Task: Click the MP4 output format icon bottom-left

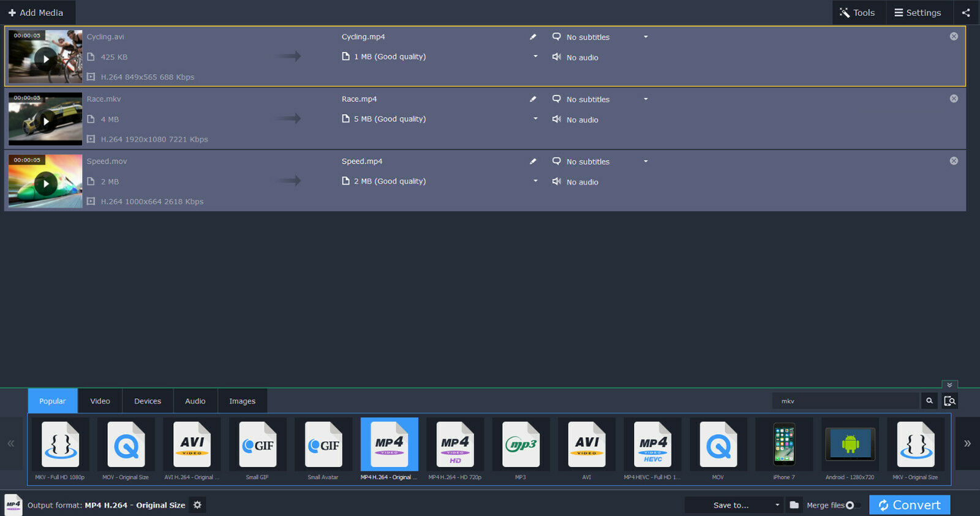Action: [13, 505]
